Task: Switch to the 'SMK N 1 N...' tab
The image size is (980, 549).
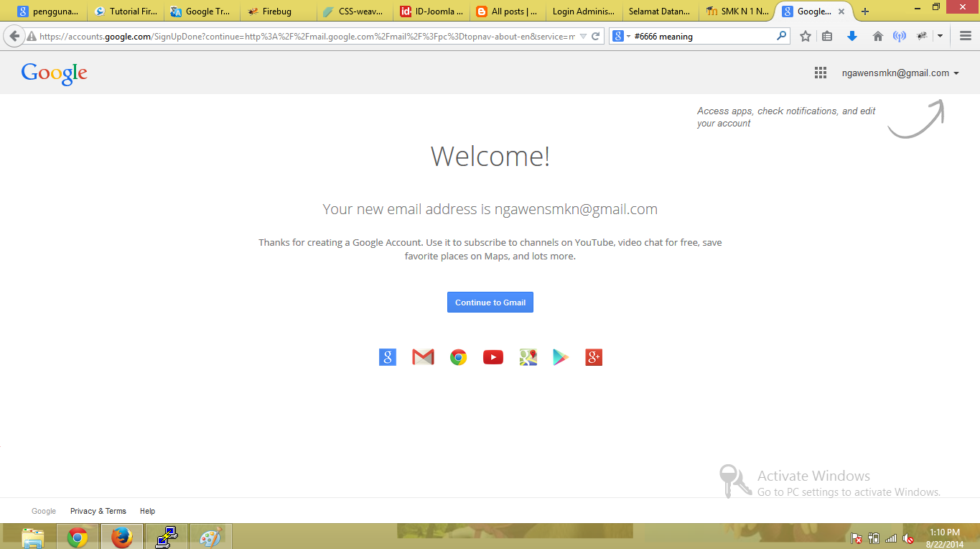Action: coord(737,11)
